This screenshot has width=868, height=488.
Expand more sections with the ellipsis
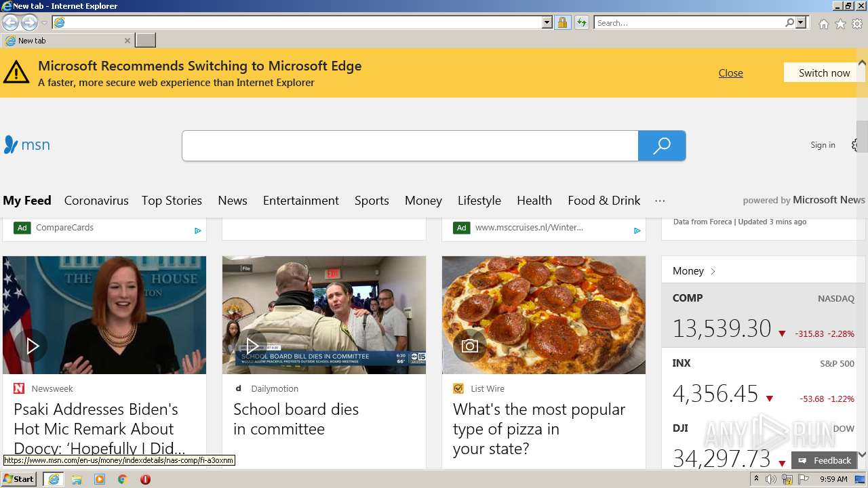point(660,201)
